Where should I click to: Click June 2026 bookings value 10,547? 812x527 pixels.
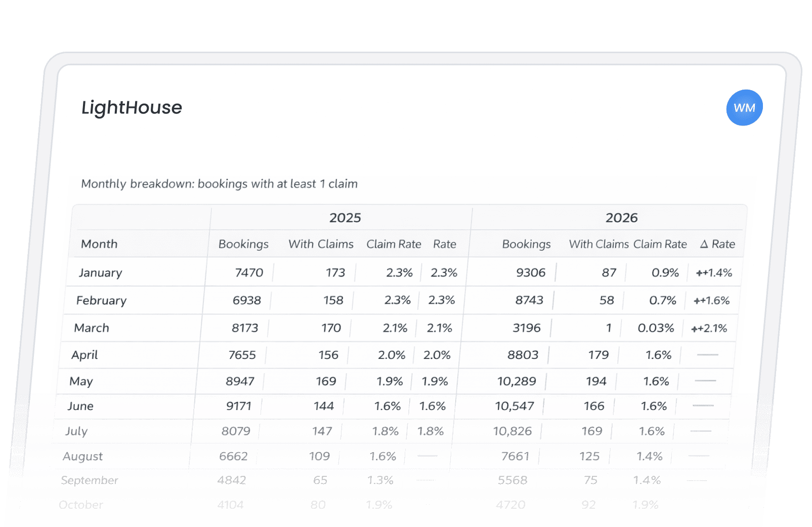[x=515, y=406]
